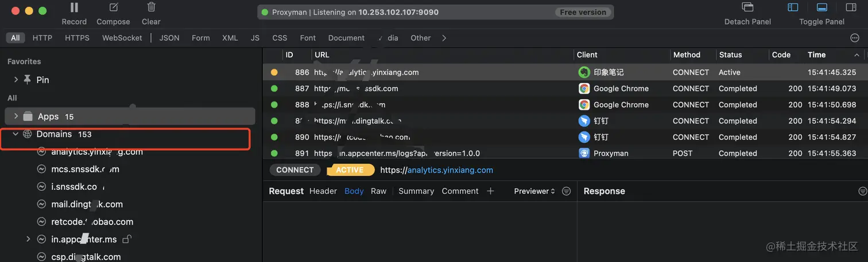Filter by HTTP requests

[42, 38]
